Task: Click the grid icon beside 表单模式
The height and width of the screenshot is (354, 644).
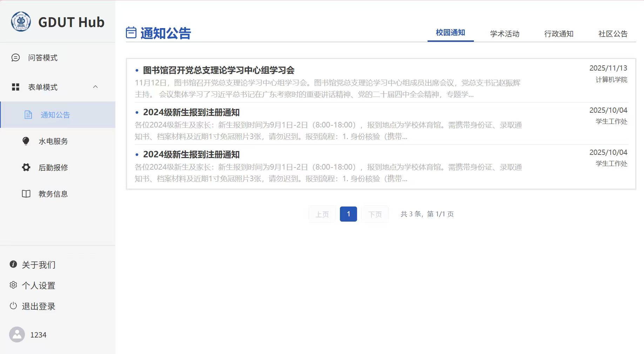Action: (15, 87)
